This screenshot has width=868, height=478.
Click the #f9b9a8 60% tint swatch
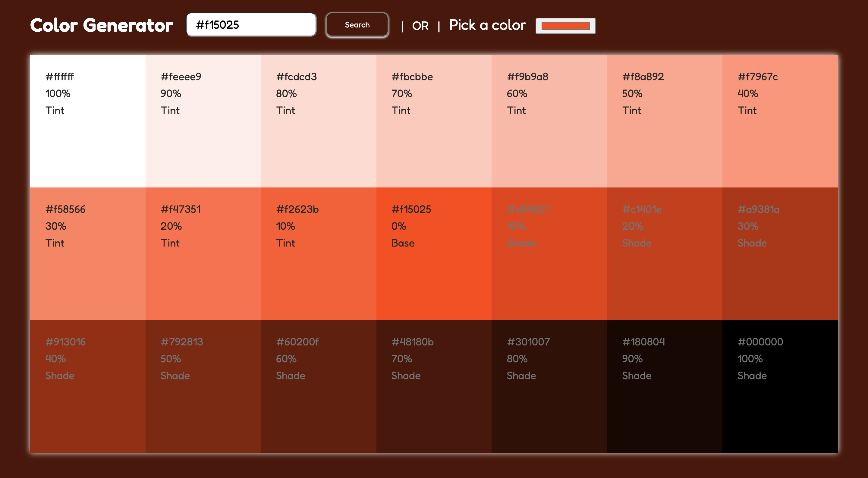coord(549,121)
